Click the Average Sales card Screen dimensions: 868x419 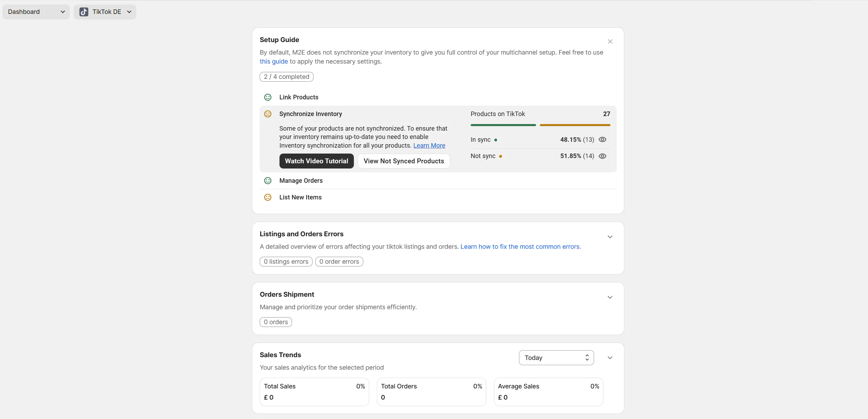pyautogui.click(x=549, y=392)
